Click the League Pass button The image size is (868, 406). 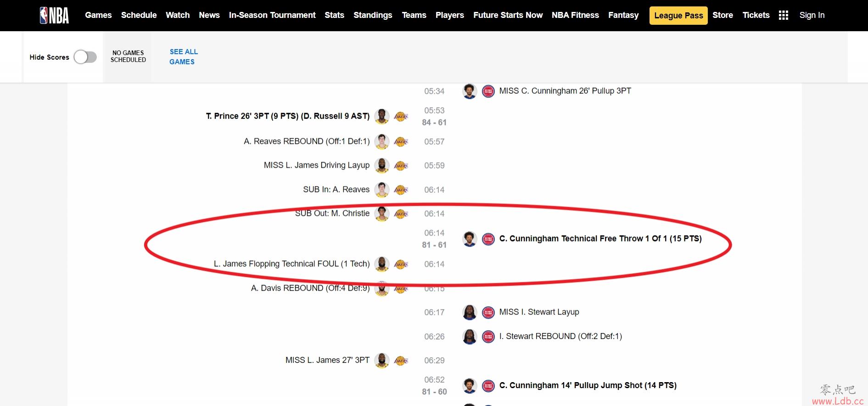[x=678, y=16]
